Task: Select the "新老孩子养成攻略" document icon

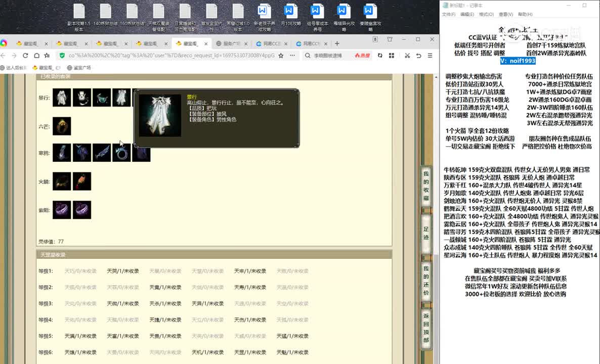Action: click(x=264, y=17)
